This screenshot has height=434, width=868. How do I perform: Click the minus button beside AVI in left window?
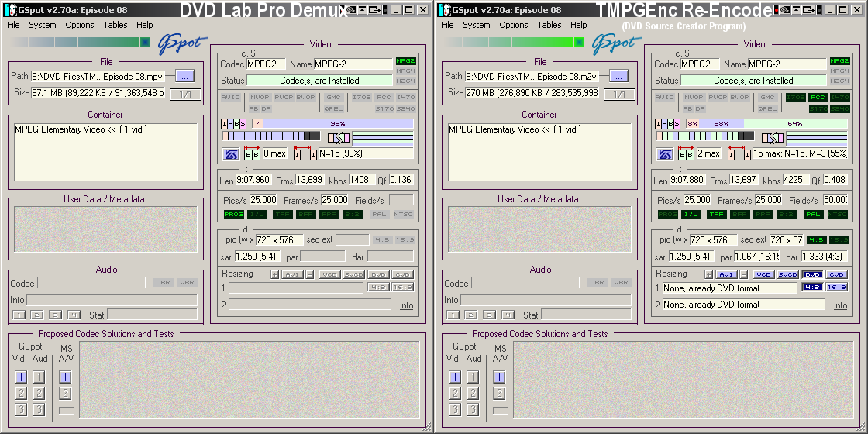(310, 274)
